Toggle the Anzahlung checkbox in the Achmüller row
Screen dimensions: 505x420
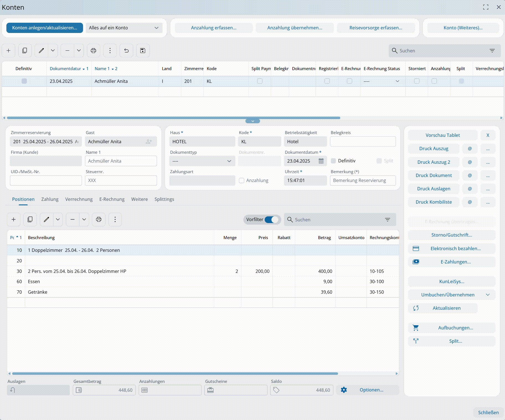point(434,81)
